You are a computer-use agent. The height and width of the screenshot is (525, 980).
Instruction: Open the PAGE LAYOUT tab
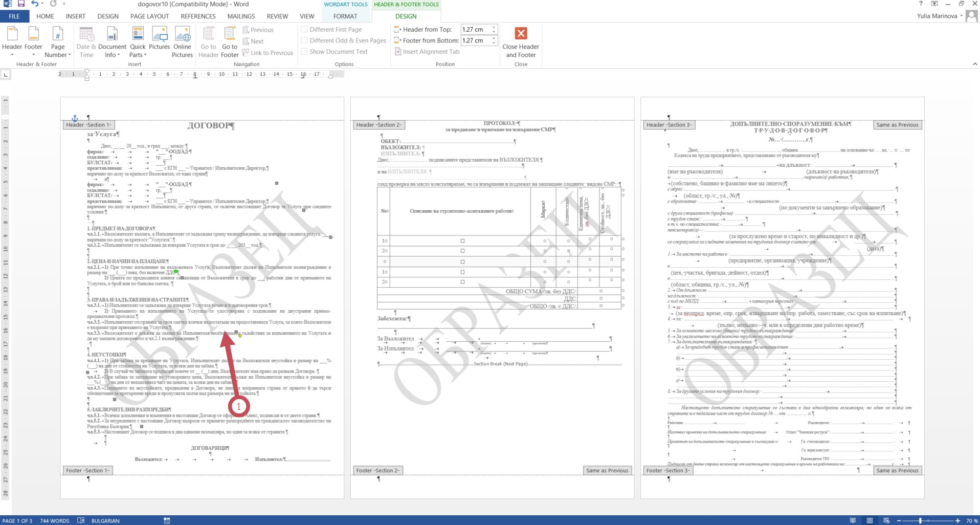pos(149,16)
